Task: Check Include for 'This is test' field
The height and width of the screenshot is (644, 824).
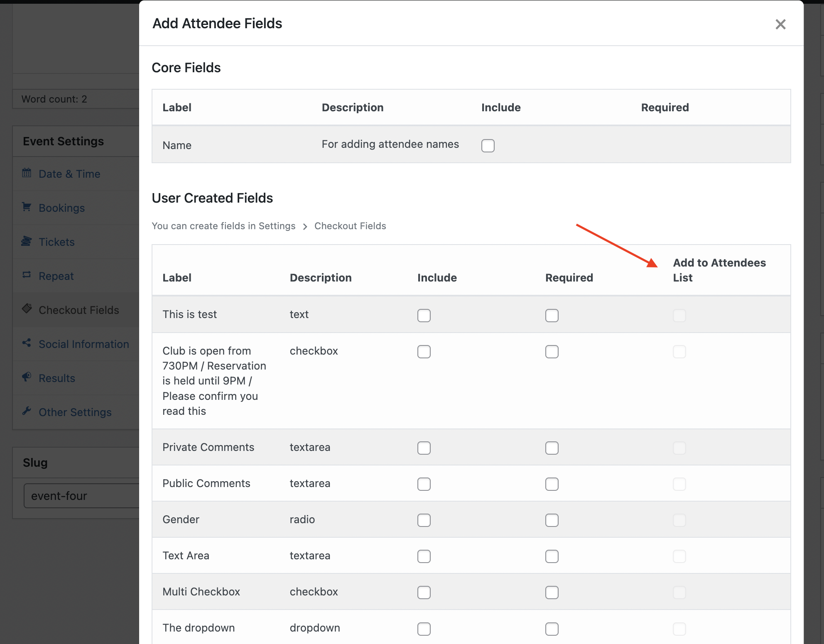Action: coord(424,316)
